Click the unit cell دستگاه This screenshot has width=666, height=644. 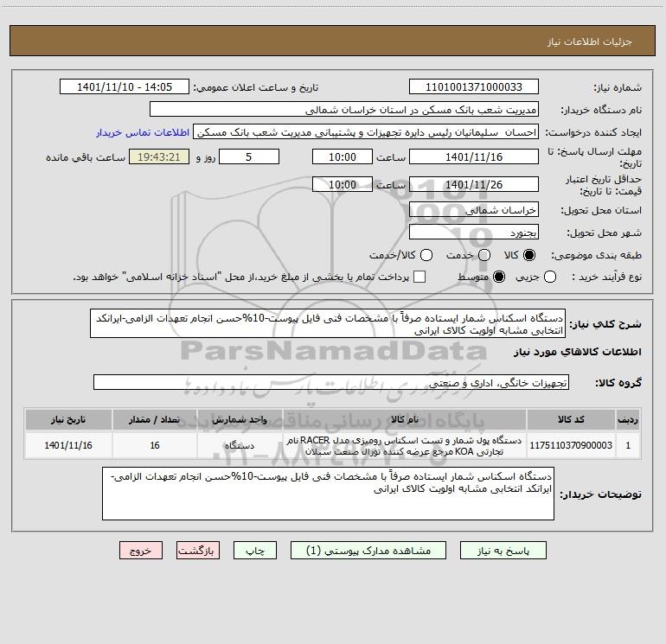240,445
